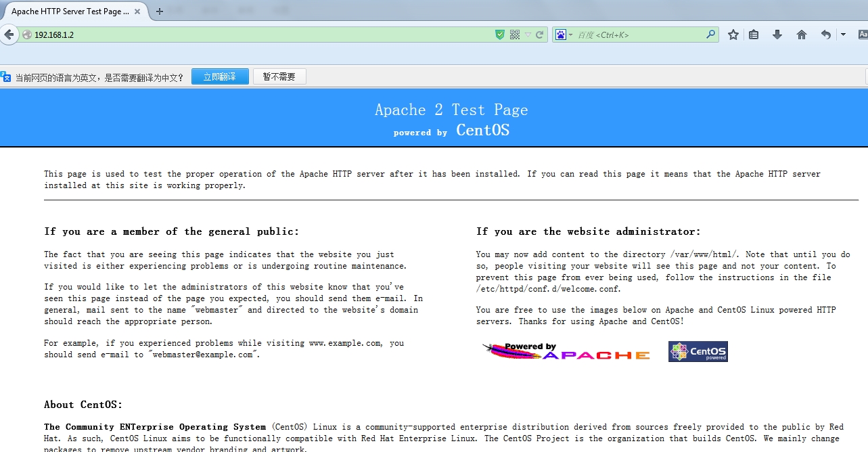Image resolution: width=868 pixels, height=452 pixels.
Task: Click bold text 'The Community ENTerprise Operating System'
Action: [155, 427]
